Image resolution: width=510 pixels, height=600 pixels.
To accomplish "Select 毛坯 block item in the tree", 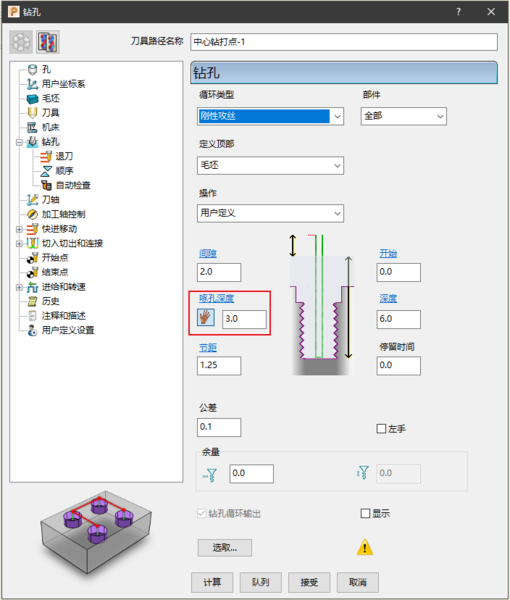I will (x=51, y=98).
